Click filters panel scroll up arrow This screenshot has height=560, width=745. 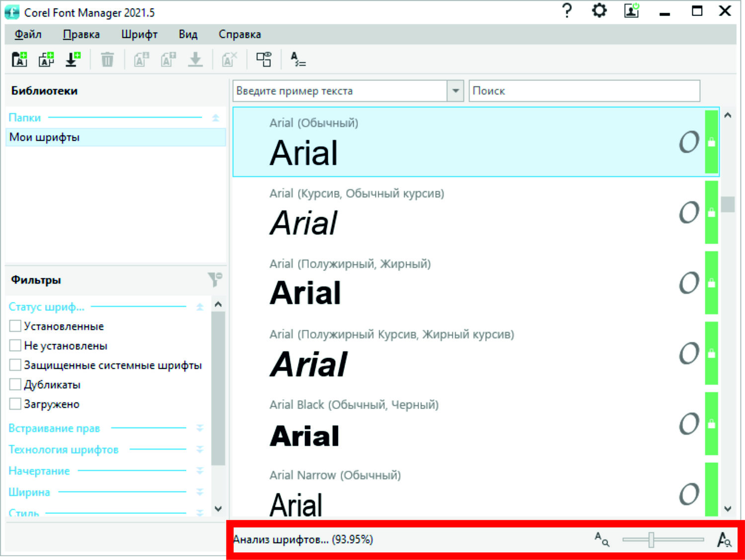click(x=218, y=304)
